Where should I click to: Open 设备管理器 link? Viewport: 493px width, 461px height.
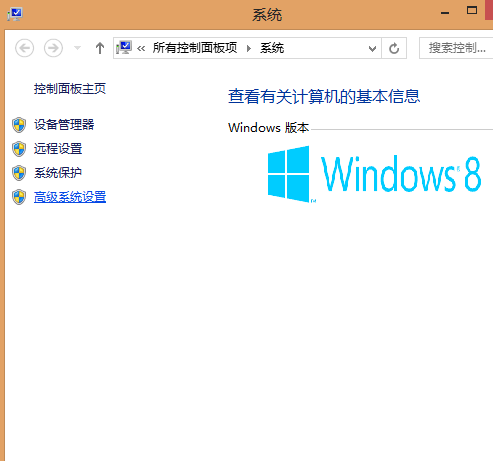pos(64,125)
